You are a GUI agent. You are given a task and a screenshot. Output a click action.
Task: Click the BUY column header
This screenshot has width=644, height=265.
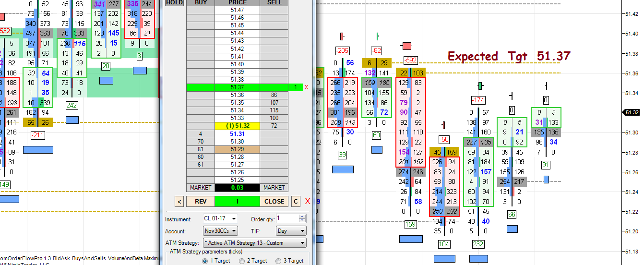200,2
